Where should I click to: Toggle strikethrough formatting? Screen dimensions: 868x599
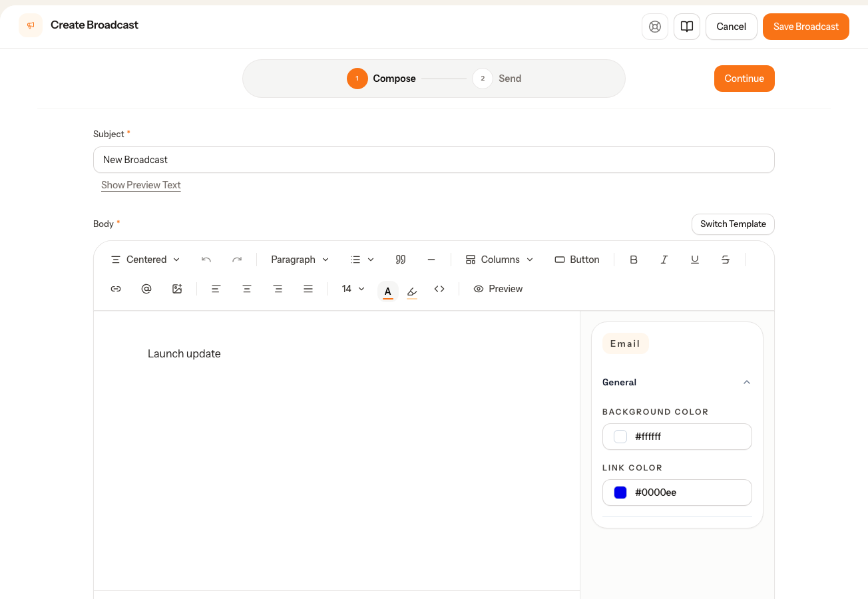pyautogui.click(x=726, y=260)
